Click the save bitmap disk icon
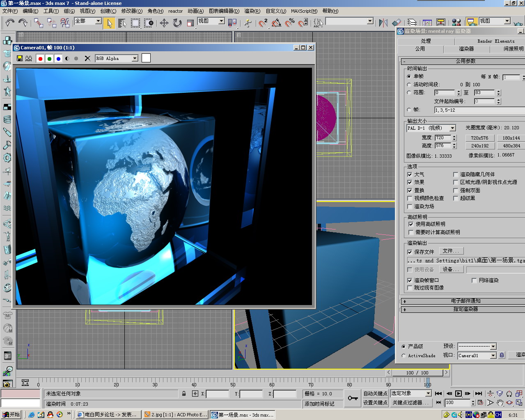525x420 pixels. (19, 59)
